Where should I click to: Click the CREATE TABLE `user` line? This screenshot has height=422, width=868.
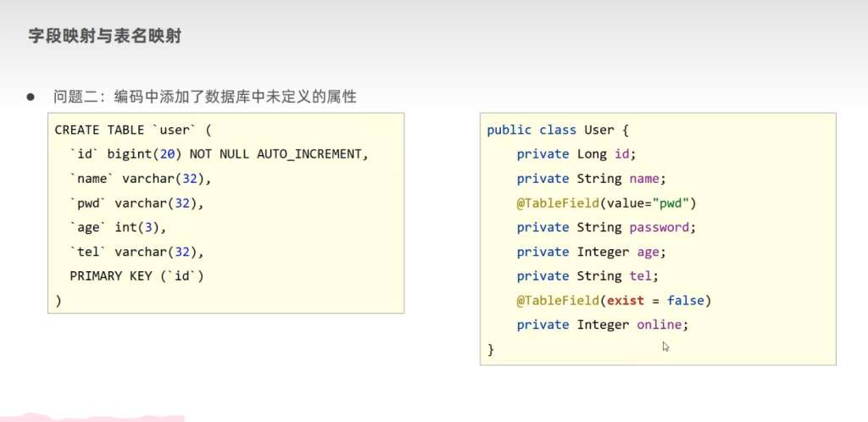click(x=131, y=130)
